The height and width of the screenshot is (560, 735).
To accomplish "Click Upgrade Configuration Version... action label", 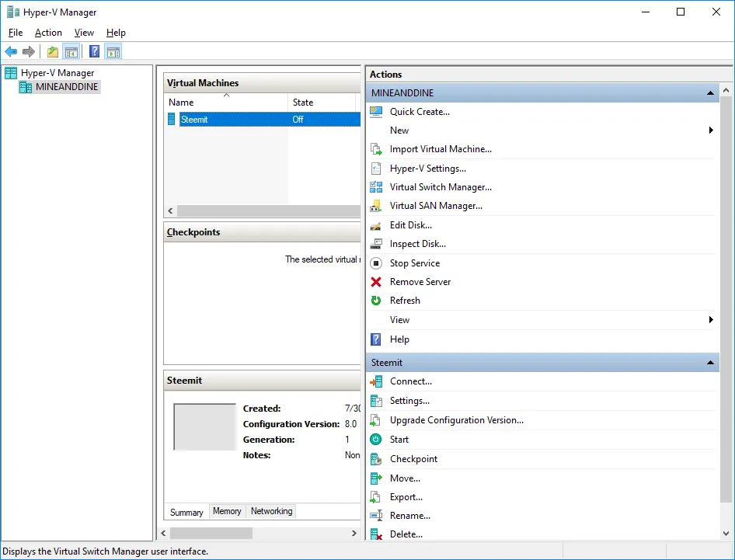I will pos(457,420).
